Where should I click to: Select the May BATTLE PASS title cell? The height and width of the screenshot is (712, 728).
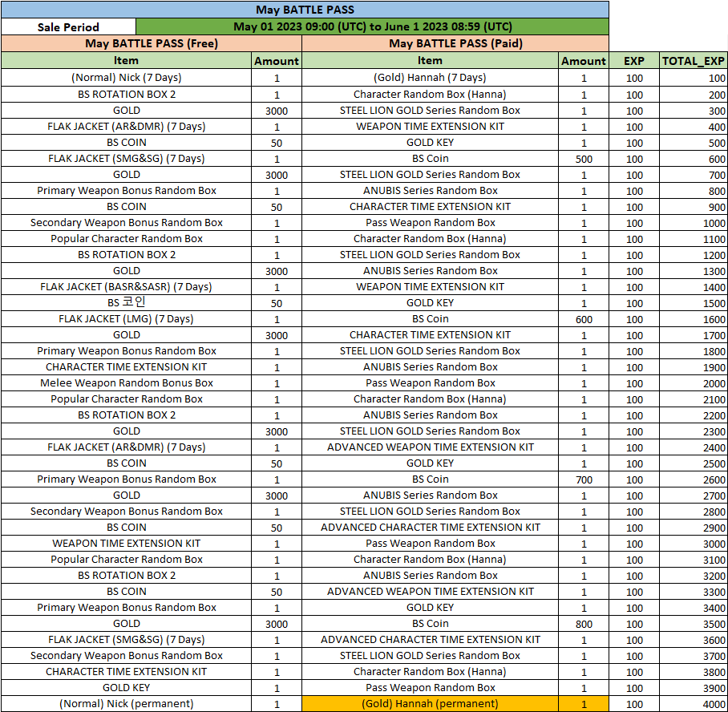pos(305,10)
